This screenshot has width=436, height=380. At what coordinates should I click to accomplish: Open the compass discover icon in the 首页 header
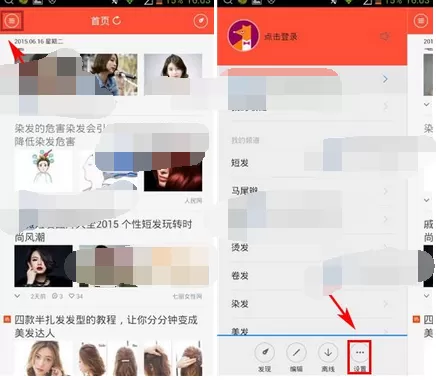201,21
